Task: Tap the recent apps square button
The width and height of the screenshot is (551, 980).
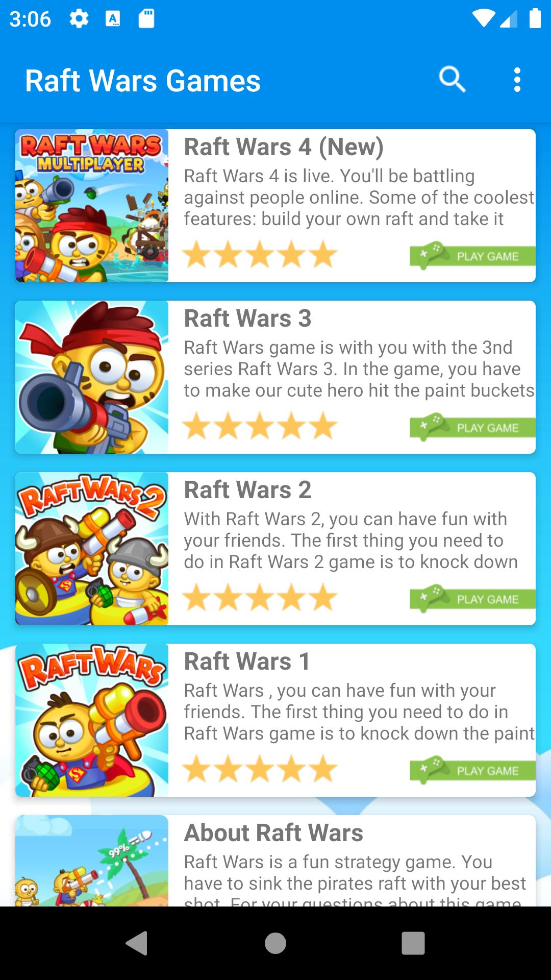Action: (413, 943)
